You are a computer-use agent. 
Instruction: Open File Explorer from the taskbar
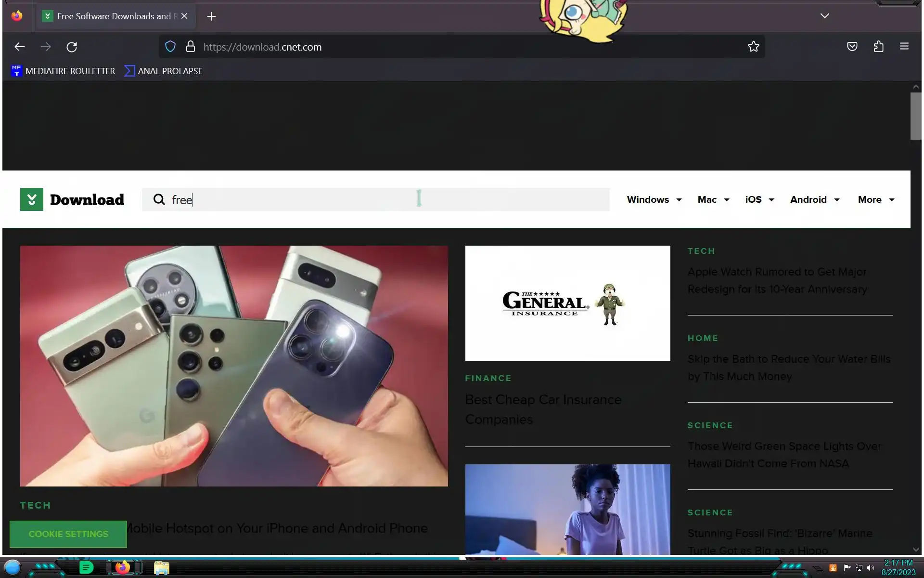click(x=162, y=568)
